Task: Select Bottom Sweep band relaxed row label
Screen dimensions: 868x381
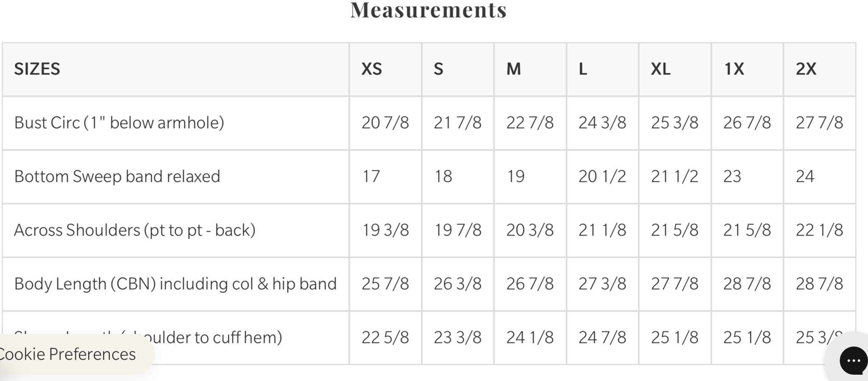Action: coord(117,177)
